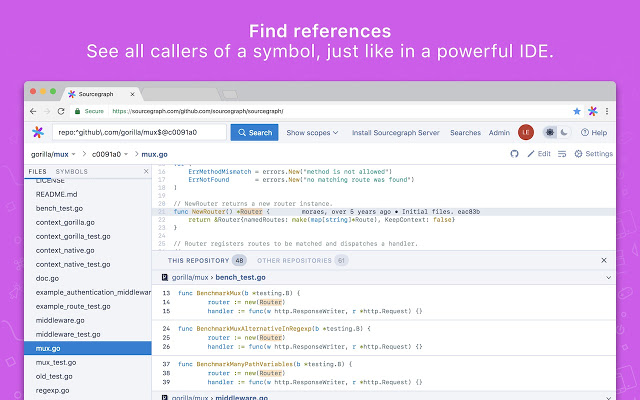Click the search query input field

(139, 132)
